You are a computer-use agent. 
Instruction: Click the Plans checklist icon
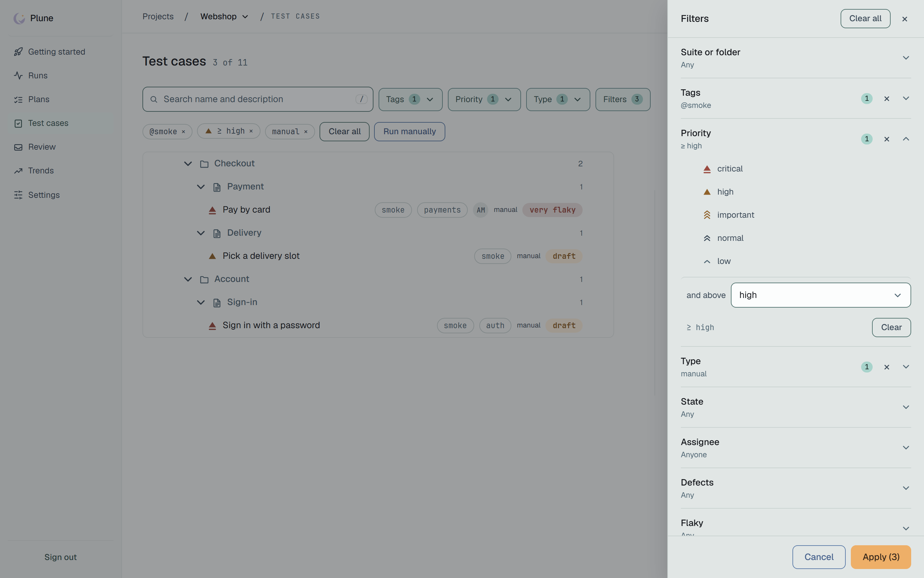coord(18,100)
